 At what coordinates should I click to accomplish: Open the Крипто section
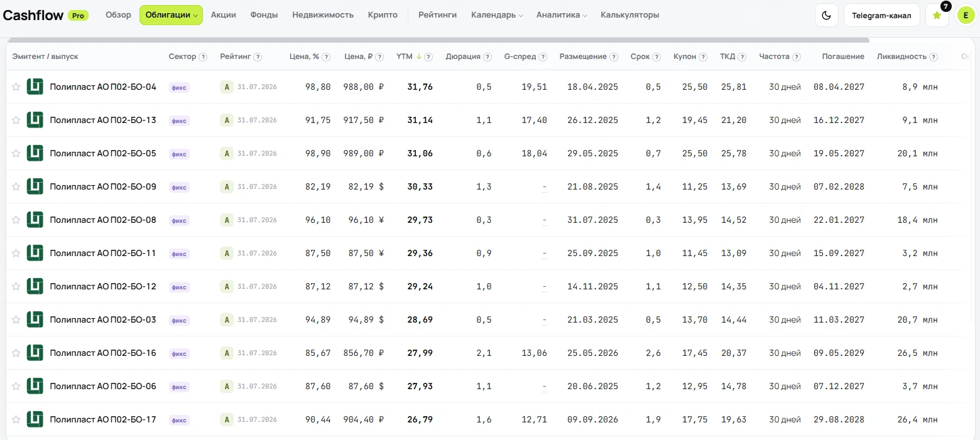383,15
